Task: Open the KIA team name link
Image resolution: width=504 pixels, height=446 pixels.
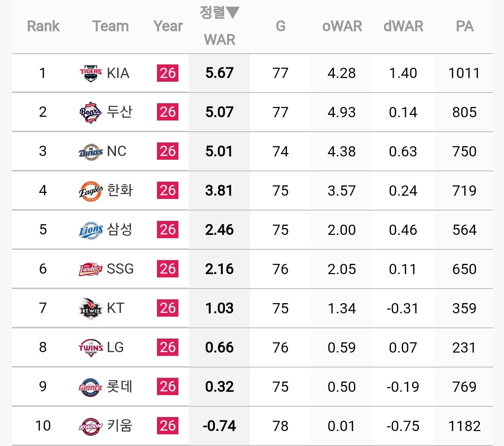Action: [118, 73]
